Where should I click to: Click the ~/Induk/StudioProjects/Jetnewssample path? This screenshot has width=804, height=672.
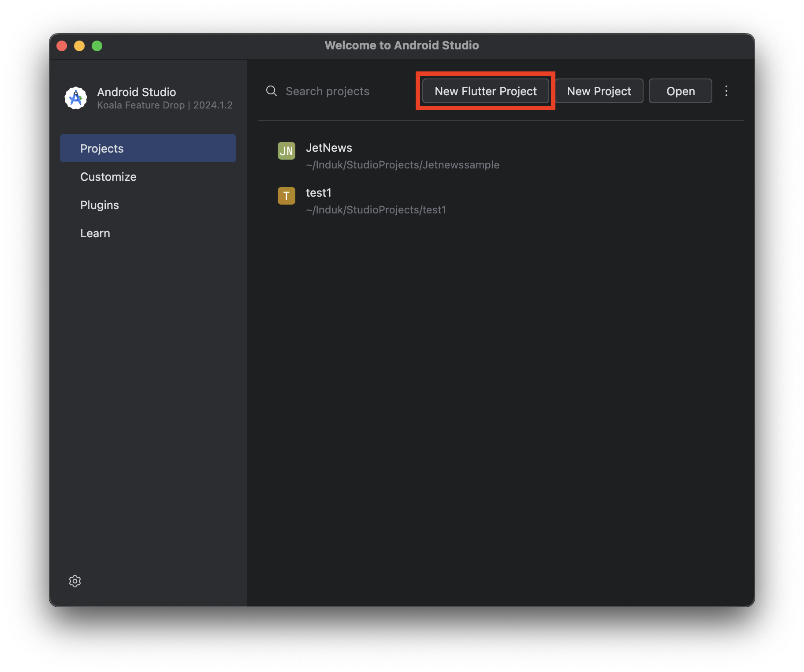click(402, 164)
